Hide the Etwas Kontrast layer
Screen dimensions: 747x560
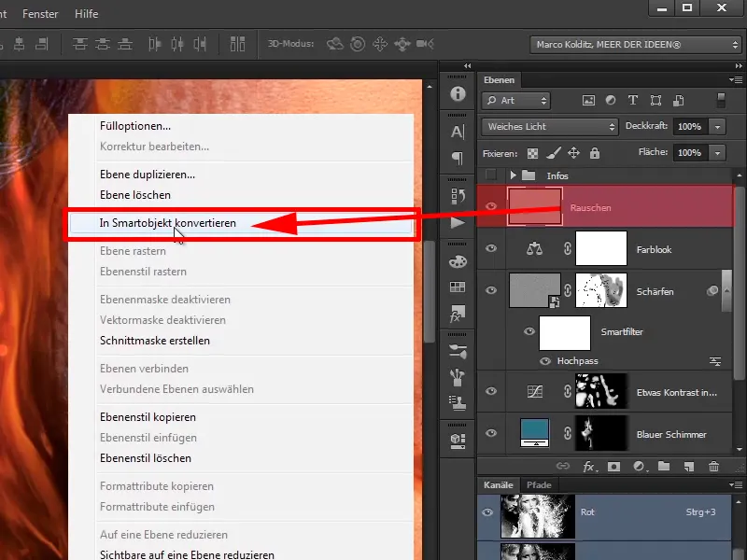pos(491,391)
